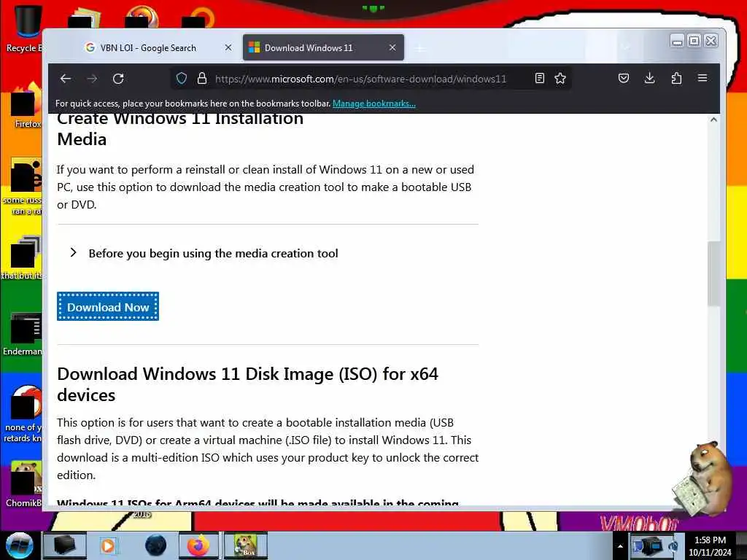The width and height of the screenshot is (747, 560).
Task: Select the 'that but its' desktop icon
Action: click(x=23, y=258)
